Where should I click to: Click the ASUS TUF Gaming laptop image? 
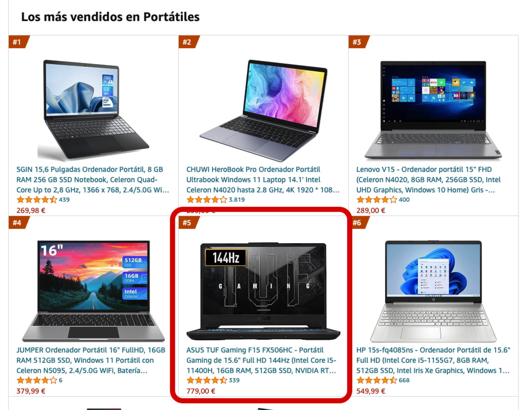(263, 291)
